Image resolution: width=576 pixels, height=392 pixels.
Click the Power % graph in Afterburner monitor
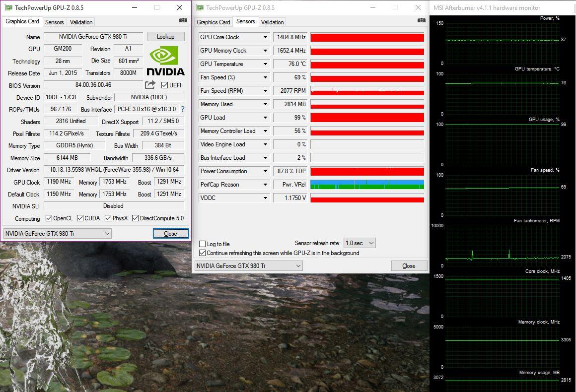[x=503, y=43]
